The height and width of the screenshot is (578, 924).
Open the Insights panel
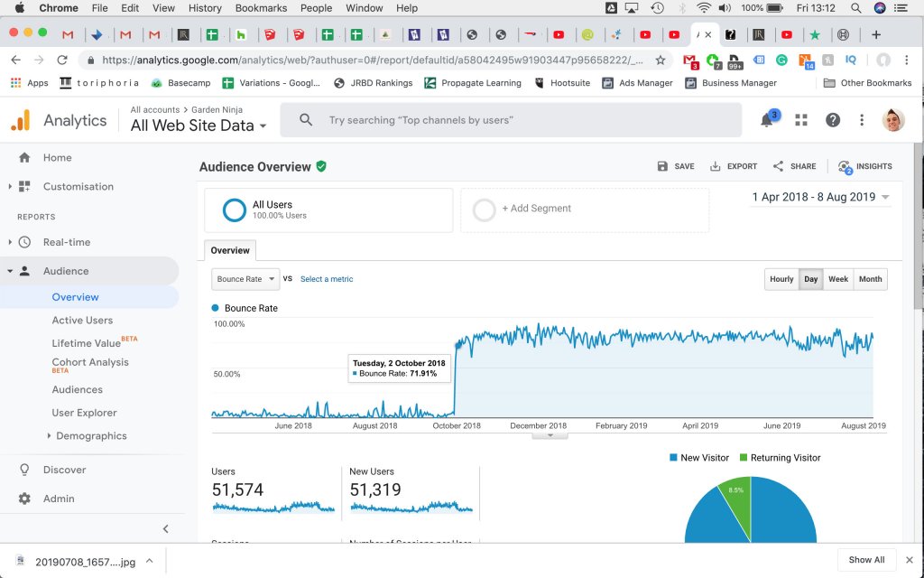[864, 166]
